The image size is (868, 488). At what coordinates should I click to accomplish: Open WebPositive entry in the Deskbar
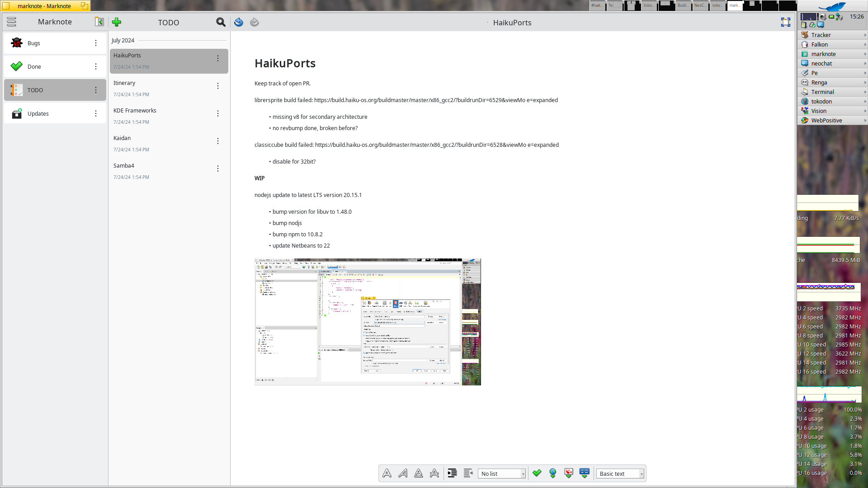832,120
